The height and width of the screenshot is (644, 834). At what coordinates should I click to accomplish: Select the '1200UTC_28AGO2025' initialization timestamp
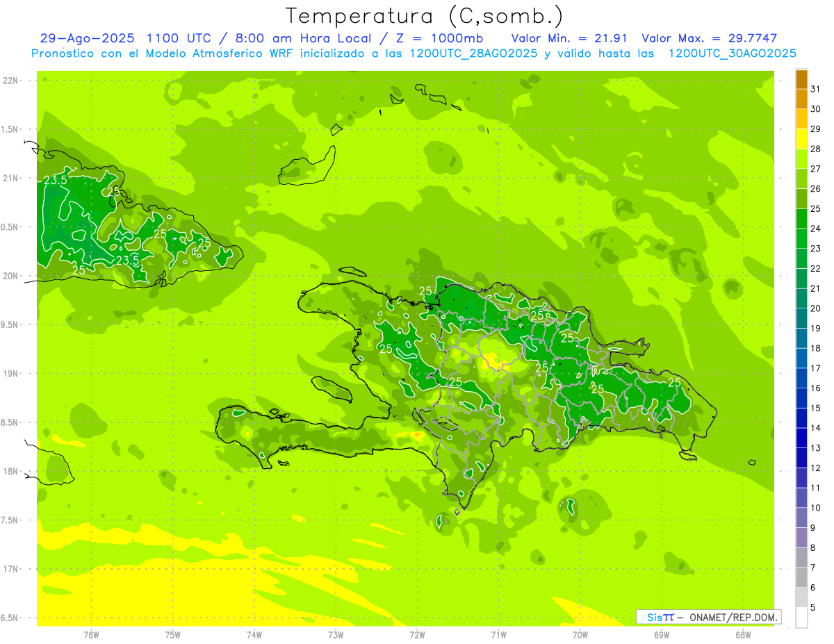coord(474,53)
